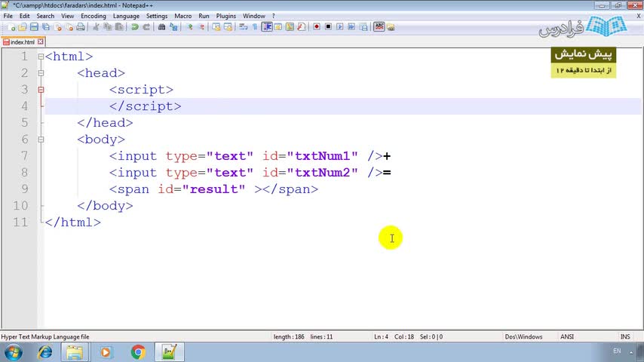
Task: Click the Copy toolbar icon
Action: pyautogui.click(x=107, y=27)
